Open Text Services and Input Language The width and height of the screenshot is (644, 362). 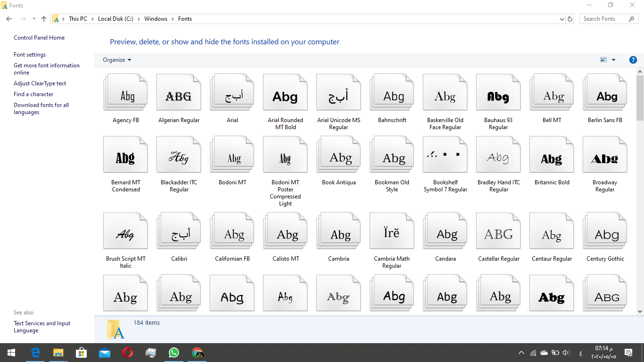(42, 327)
